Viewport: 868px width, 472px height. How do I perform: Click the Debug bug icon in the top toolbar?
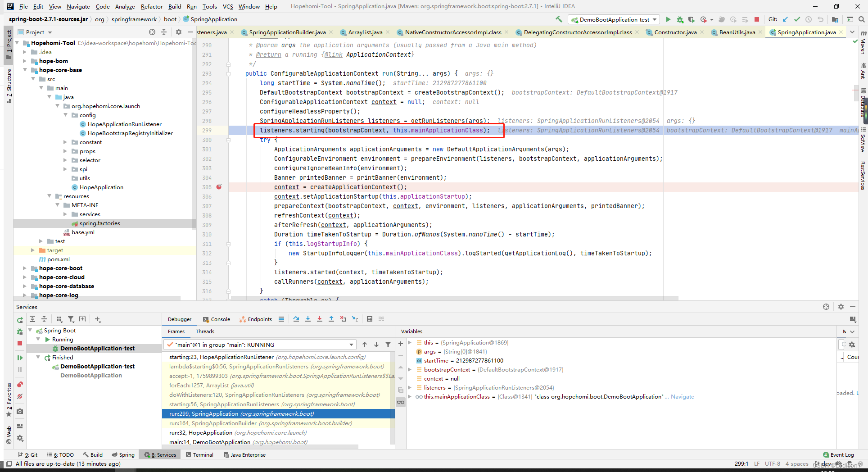[x=680, y=19]
